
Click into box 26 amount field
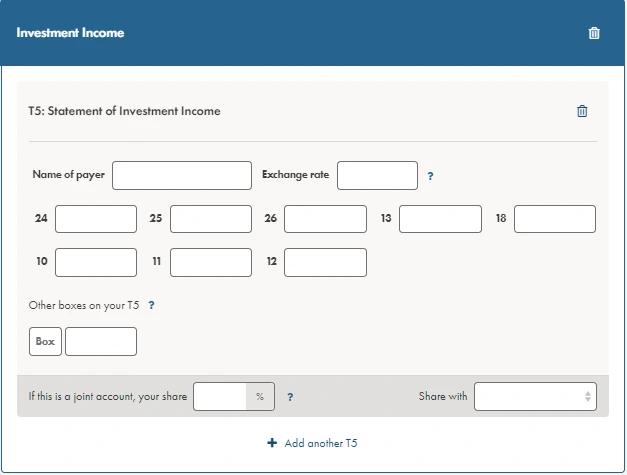click(325, 219)
